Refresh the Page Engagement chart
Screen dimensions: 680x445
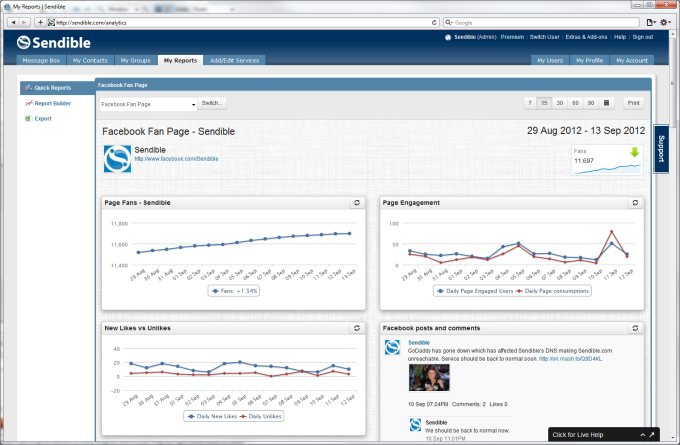635,203
